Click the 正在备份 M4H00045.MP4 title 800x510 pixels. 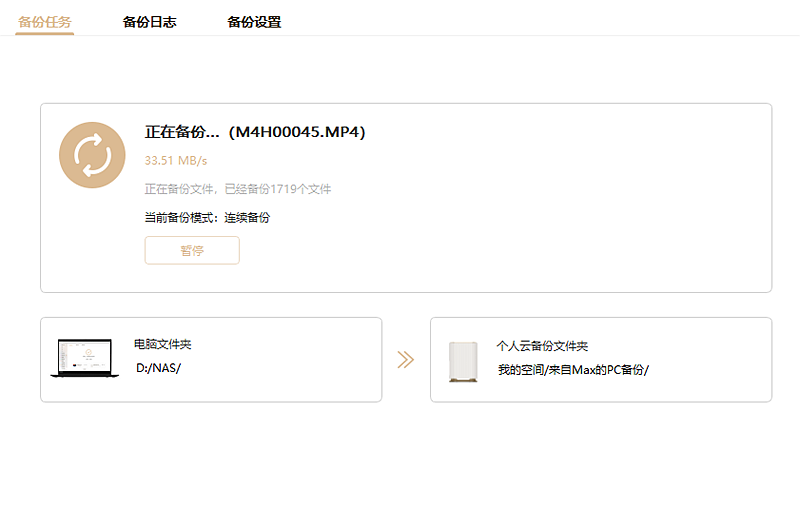pos(255,132)
